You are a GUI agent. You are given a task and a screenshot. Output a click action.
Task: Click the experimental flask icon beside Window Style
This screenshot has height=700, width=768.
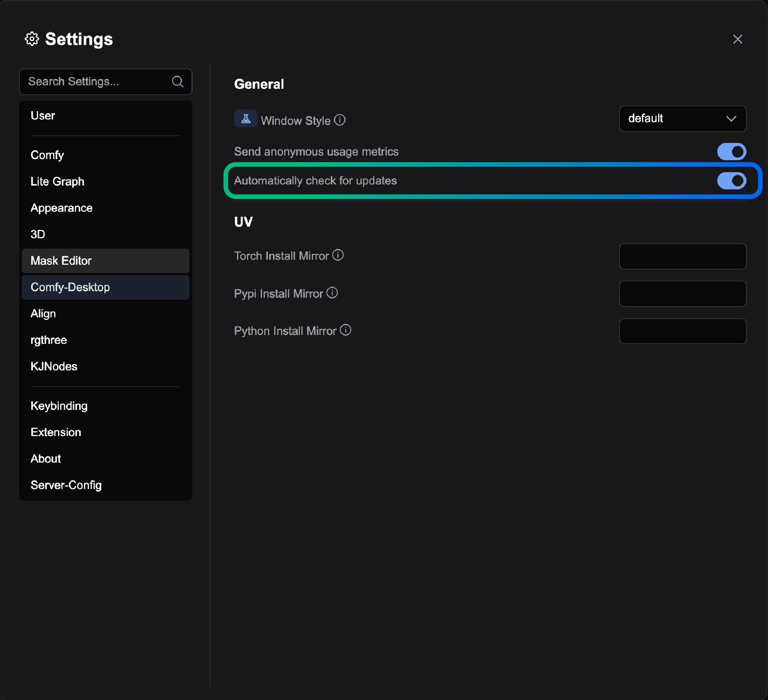(246, 119)
